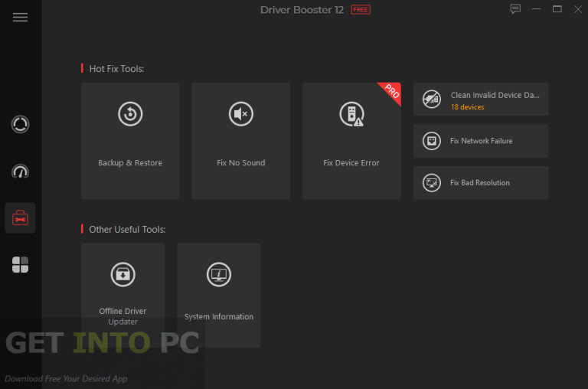
Task: Open the Fix Device Error tool
Action: (x=351, y=141)
